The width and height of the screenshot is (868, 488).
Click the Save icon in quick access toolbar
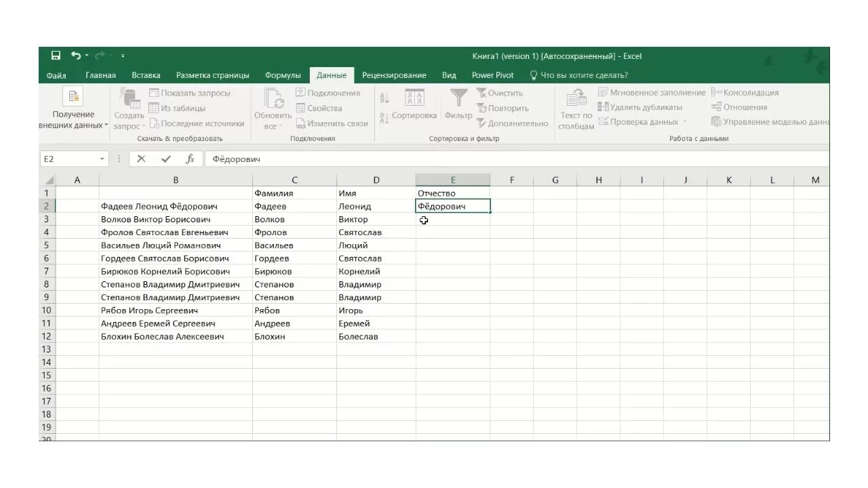(x=56, y=56)
